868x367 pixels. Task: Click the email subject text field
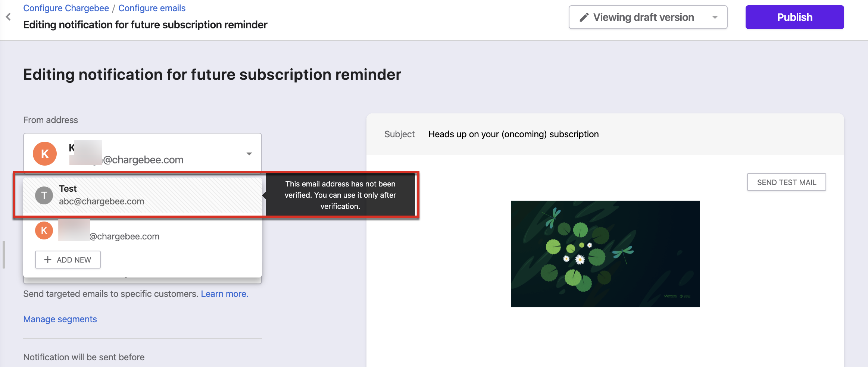pyautogui.click(x=513, y=134)
